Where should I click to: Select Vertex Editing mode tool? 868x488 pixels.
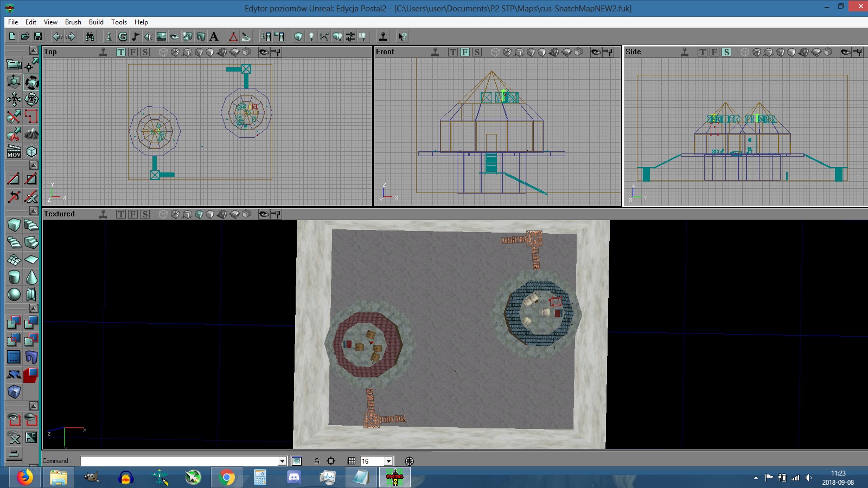[x=31, y=65]
